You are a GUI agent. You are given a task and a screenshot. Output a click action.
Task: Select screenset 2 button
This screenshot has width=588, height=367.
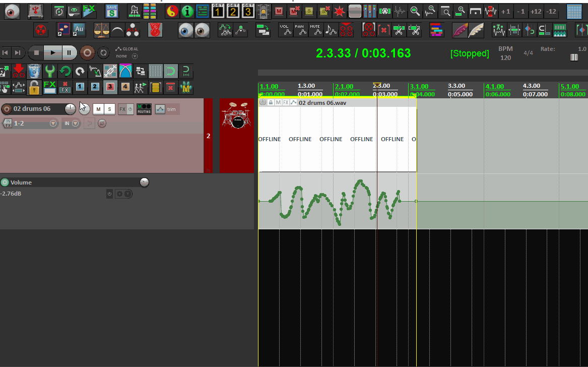click(95, 87)
